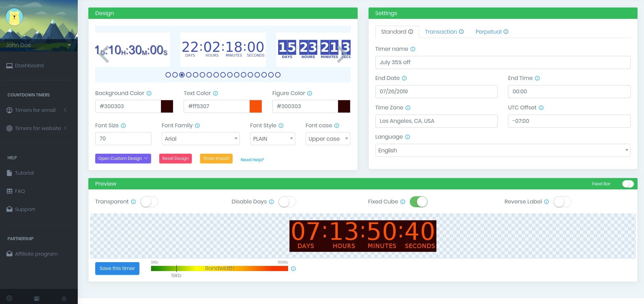Click info icon next to UTC Offset
The width and height of the screenshot is (644, 304).
(541, 108)
